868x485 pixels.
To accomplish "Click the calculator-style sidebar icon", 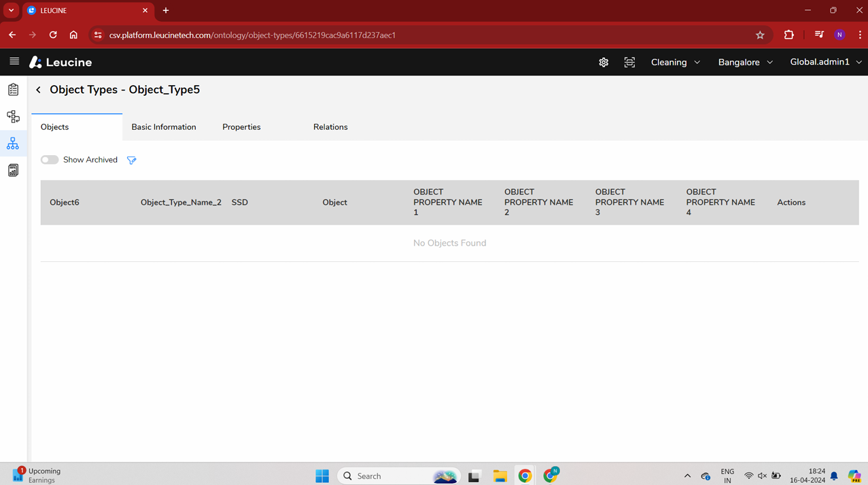I will (x=13, y=170).
